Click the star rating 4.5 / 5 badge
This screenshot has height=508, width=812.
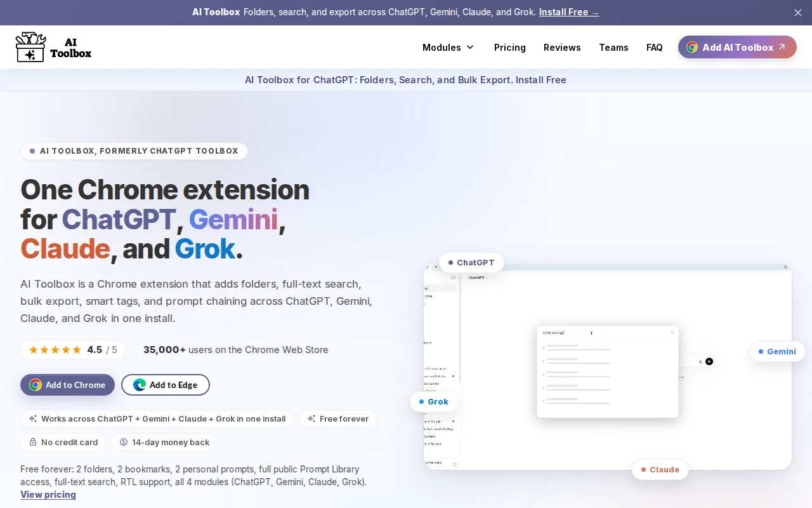(x=73, y=350)
